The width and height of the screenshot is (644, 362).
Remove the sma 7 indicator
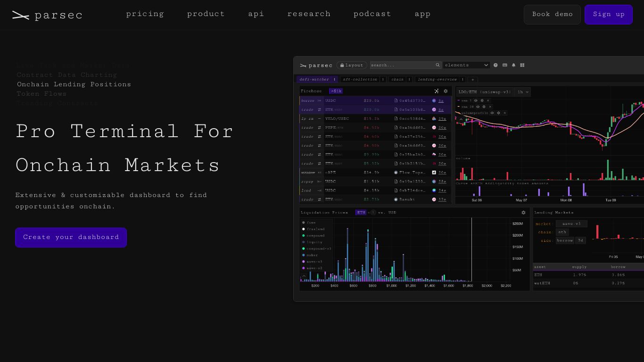pyautogui.click(x=488, y=100)
